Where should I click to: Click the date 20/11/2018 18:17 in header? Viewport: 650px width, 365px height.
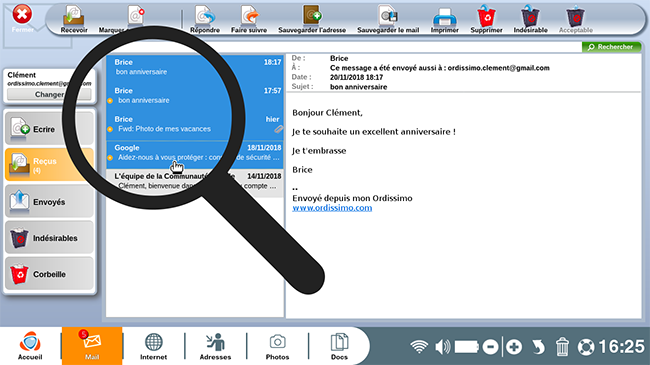click(357, 77)
